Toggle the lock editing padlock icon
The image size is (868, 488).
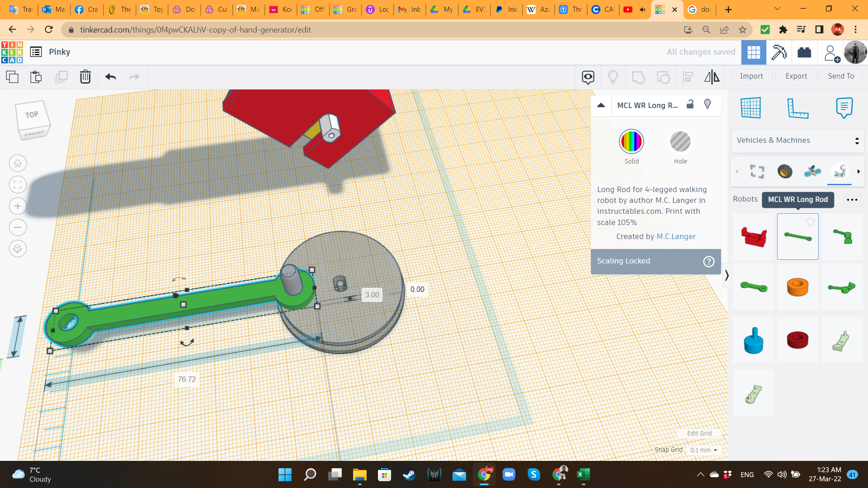690,104
